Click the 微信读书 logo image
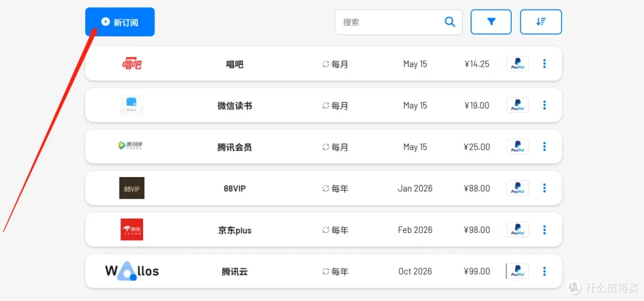Viewport: 644px width, 301px height. [131, 105]
